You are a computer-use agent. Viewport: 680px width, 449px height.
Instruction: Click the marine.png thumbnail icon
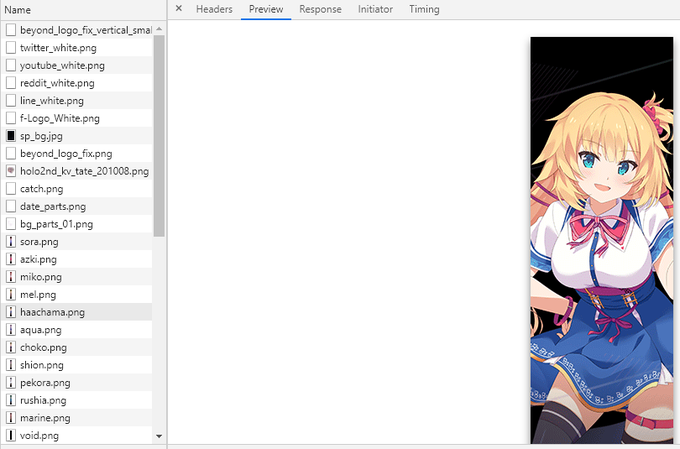tap(11, 418)
